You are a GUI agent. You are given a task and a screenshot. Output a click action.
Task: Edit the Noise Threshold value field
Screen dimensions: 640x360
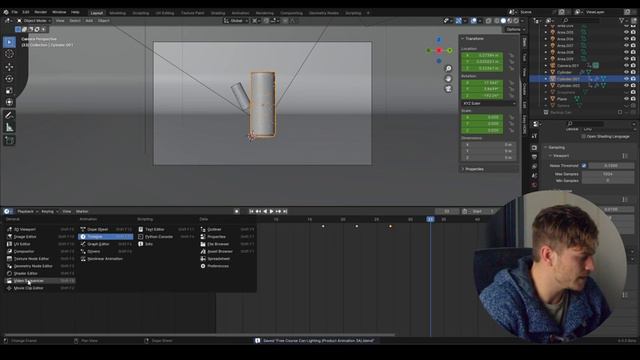[x=611, y=166]
